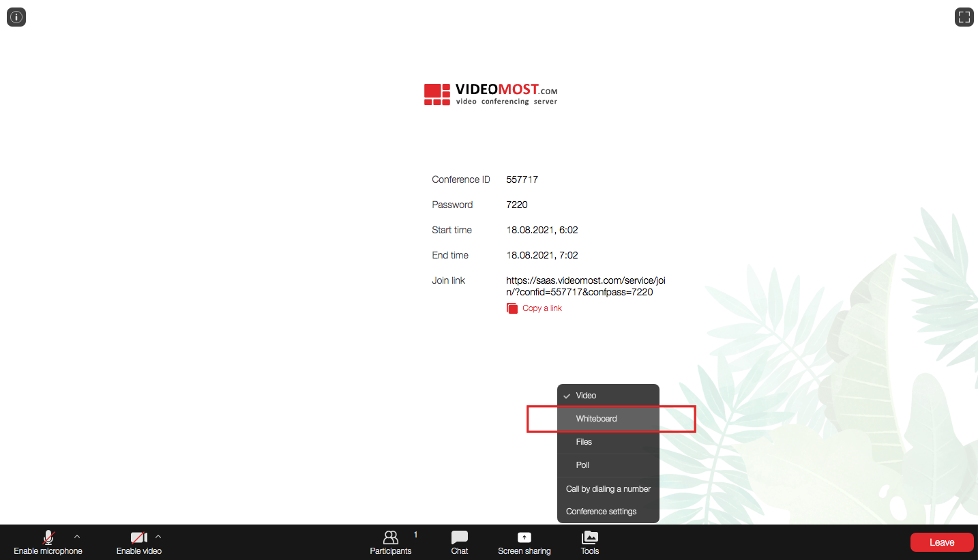Open Conference settings
This screenshot has height=560, width=978.
pyautogui.click(x=601, y=512)
